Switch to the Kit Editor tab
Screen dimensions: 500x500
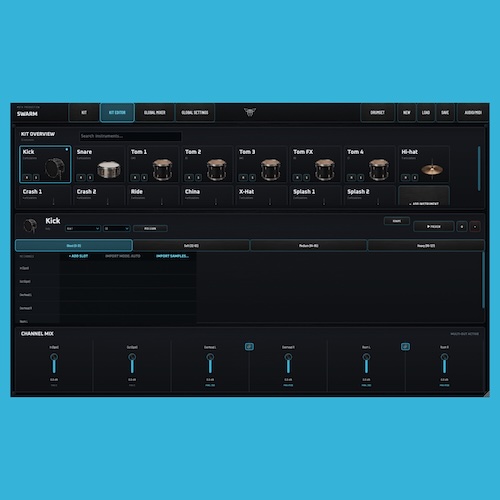pos(117,113)
